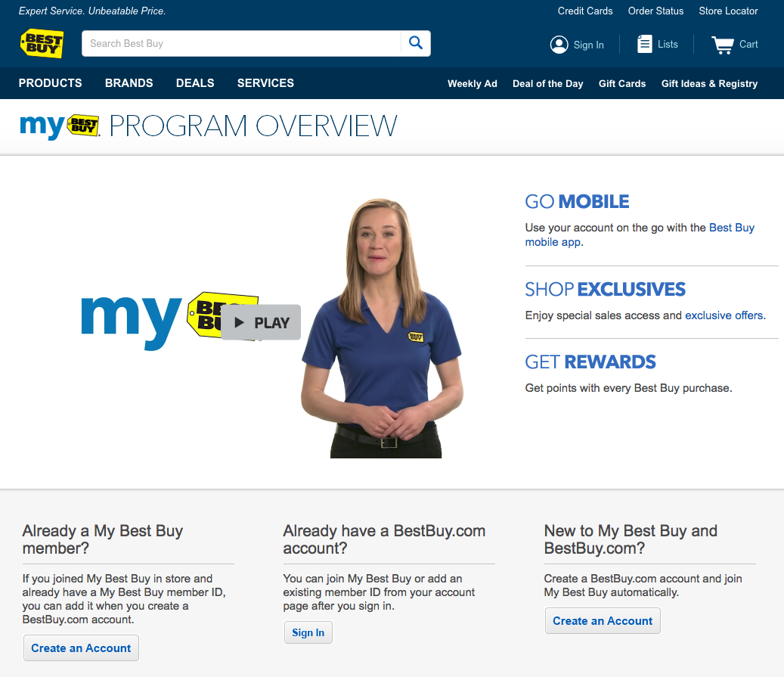This screenshot has height=677, width=784.
Task: Check Order Status
Action: pyautogui.click(x=655, y=11)
